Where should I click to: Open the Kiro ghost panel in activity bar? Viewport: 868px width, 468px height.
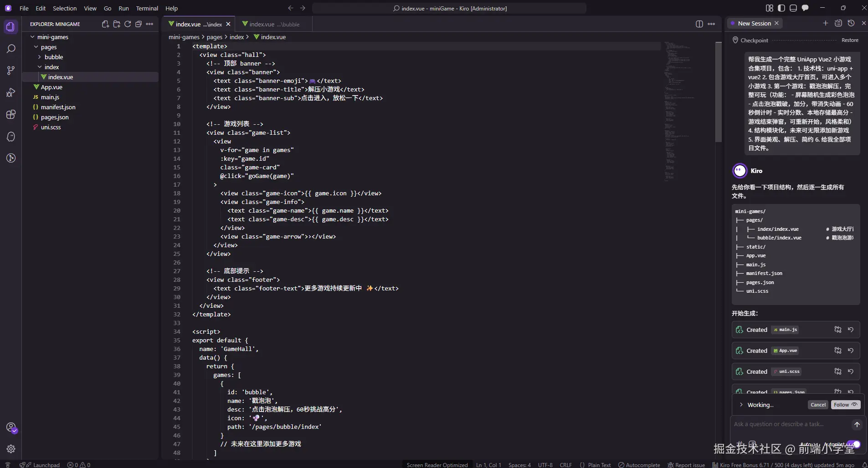11,137
